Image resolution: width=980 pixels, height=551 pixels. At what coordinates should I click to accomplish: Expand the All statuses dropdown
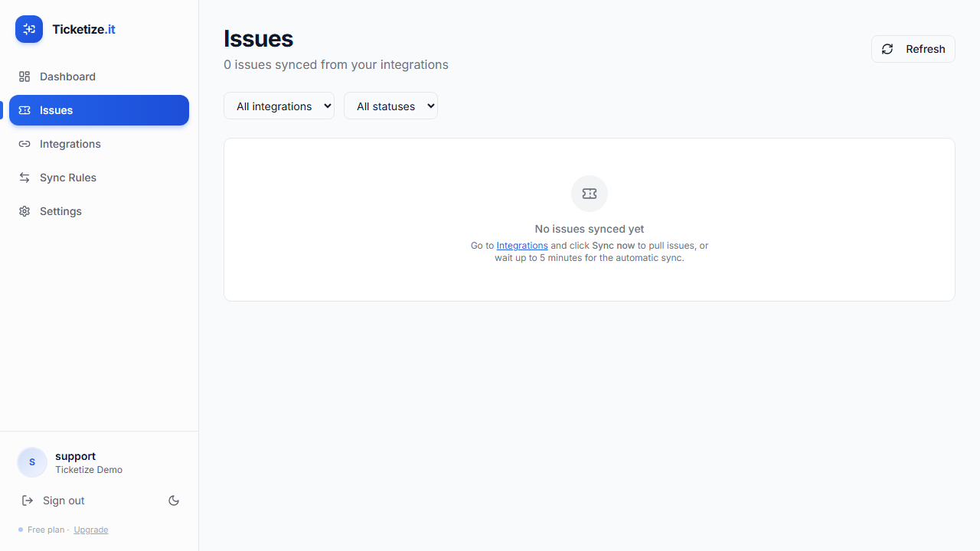[x=390, y=106]
